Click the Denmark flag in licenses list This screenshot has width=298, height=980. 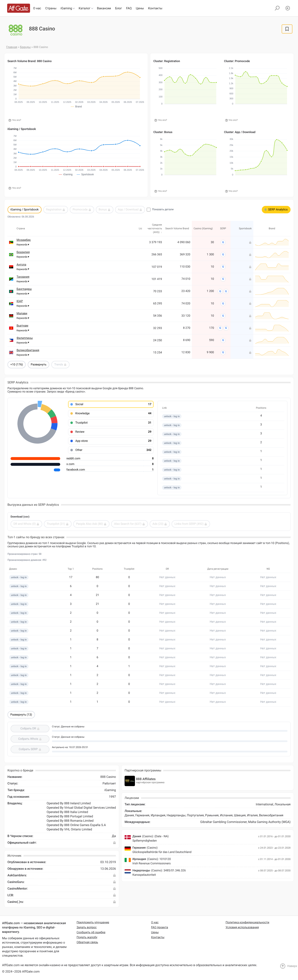pyautogui.click(x=127, y=837)
